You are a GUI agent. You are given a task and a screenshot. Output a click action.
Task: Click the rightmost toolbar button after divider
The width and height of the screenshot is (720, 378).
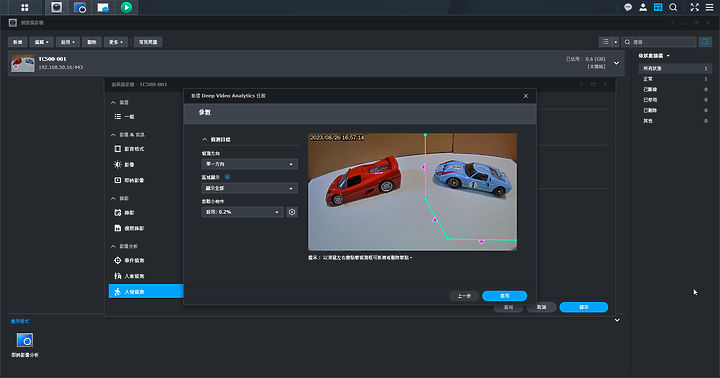point(148,42)
